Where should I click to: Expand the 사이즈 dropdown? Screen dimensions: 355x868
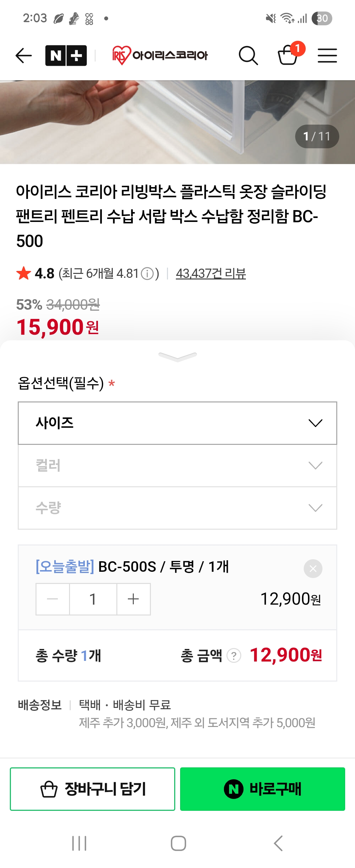[x=177, y=423]
